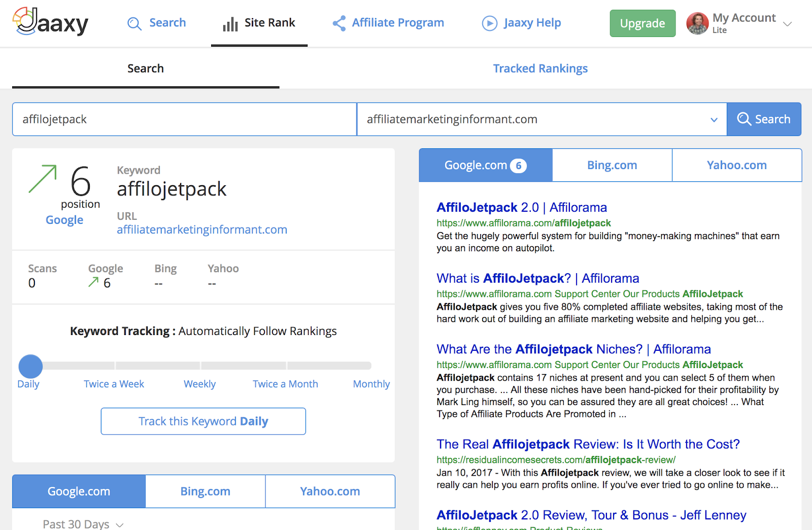Open the Site Rank navigation item

click(259, 23)
